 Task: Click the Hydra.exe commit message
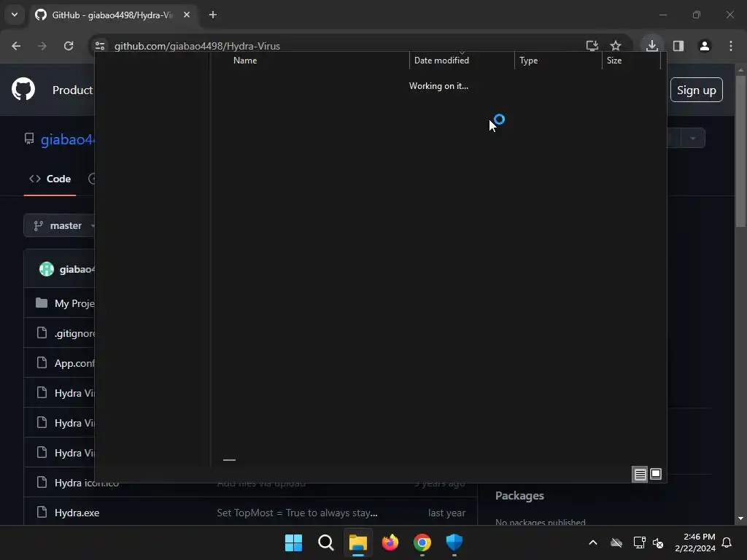click(297, 513)
